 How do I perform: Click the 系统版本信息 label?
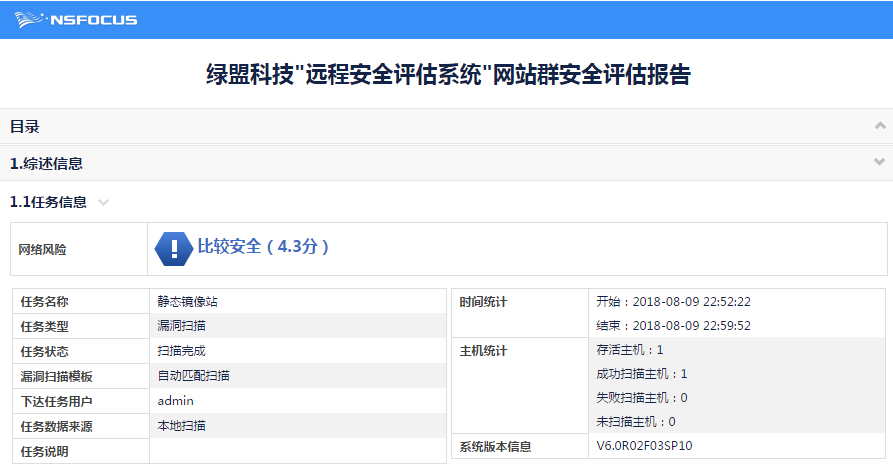point(495,447)
